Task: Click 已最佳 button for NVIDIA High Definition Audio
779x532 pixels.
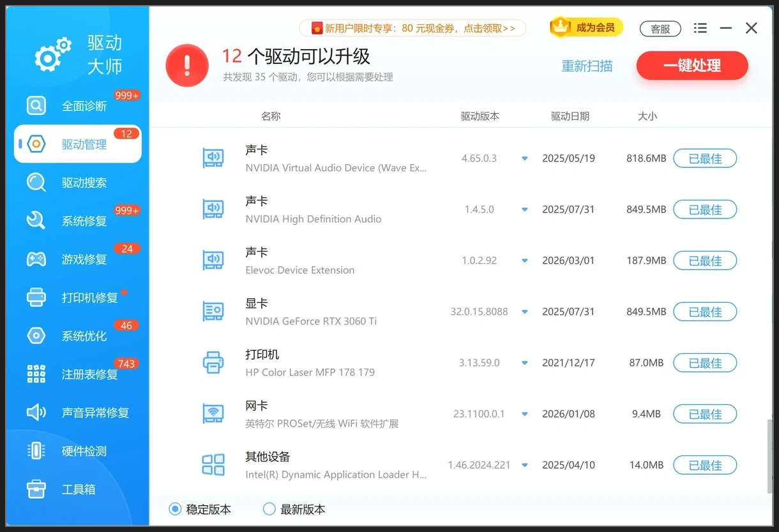Action: (705, 209)
